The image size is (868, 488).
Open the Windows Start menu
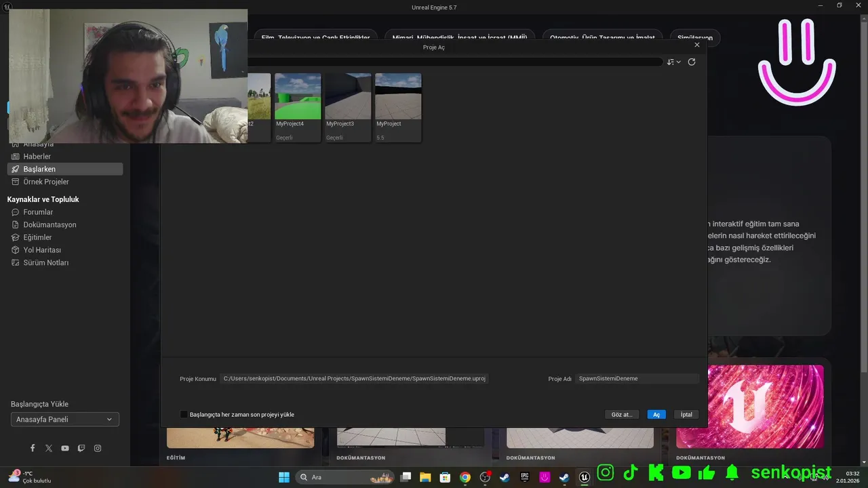coord(284,477)
